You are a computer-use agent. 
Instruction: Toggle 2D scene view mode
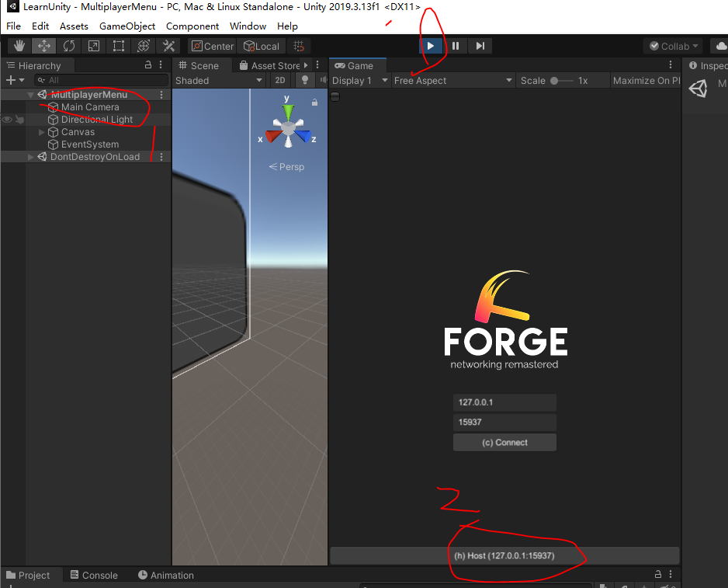(x=280, y=81)
